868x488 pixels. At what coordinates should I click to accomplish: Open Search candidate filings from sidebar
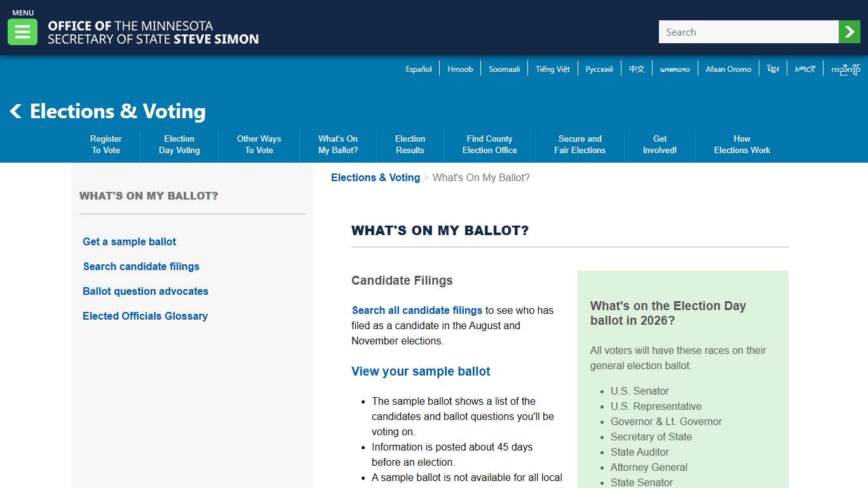pos(141,266)
